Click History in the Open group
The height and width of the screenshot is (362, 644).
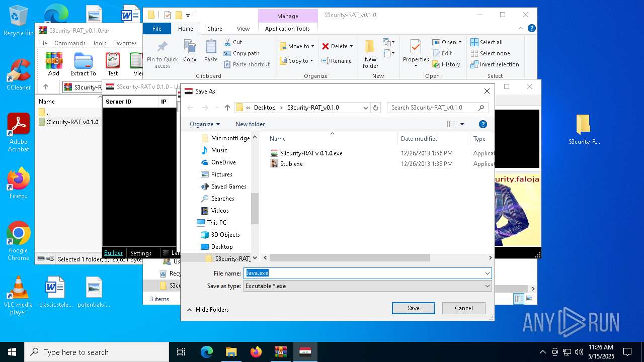click(446, 64)
